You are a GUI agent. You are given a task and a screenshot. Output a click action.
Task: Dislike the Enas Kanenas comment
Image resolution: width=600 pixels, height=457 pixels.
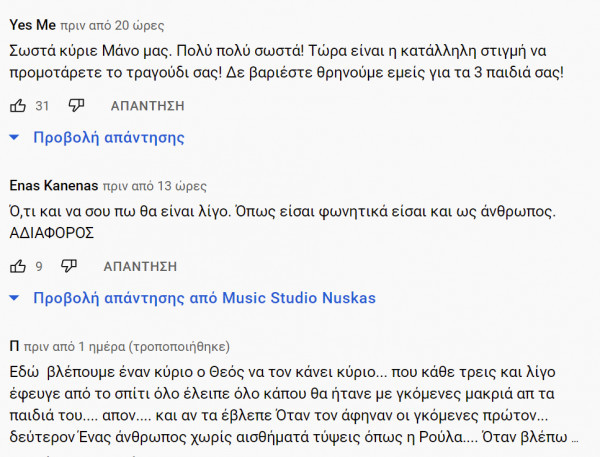69,266
